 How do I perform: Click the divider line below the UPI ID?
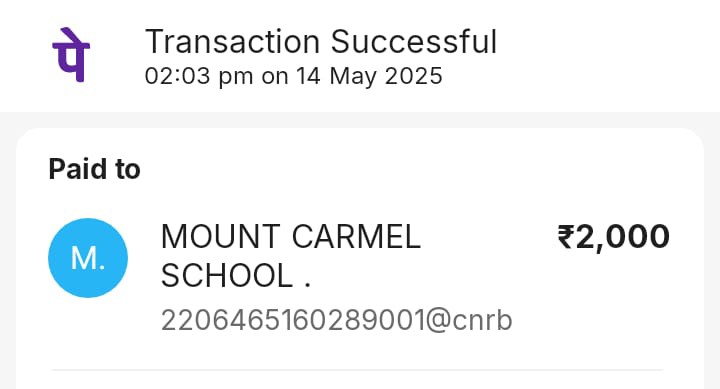click(357, 369)
